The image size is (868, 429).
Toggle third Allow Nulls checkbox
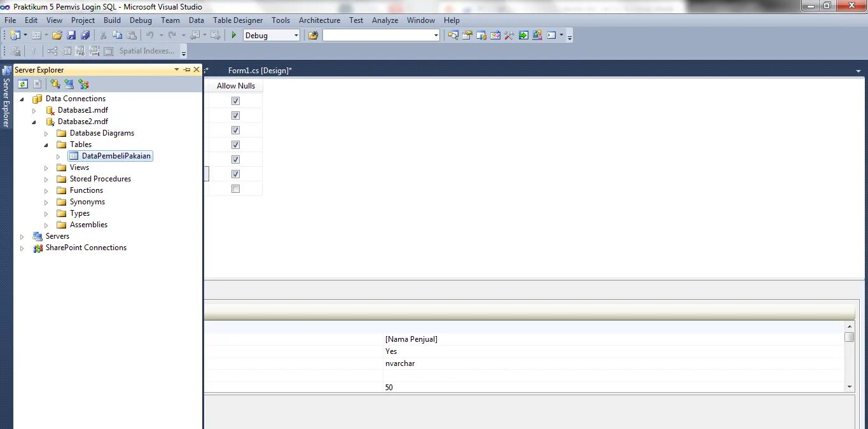click(x=235, y=130)
